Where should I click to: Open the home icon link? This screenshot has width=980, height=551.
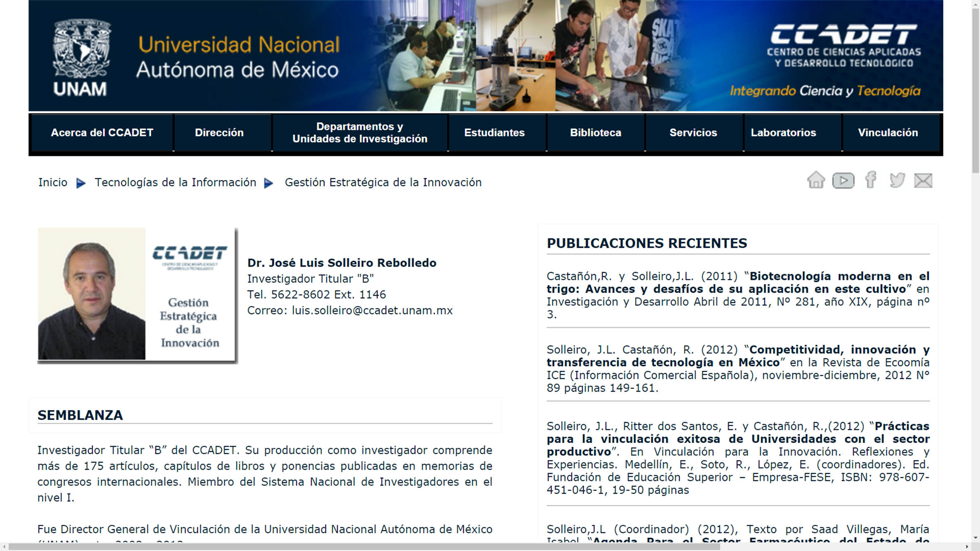tap(816, 180)
